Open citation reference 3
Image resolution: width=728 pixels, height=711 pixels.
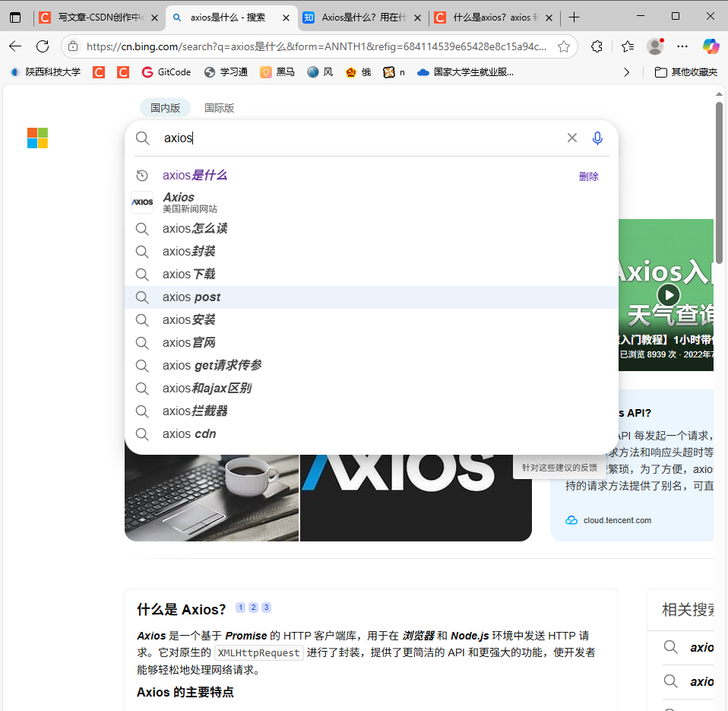267,608
